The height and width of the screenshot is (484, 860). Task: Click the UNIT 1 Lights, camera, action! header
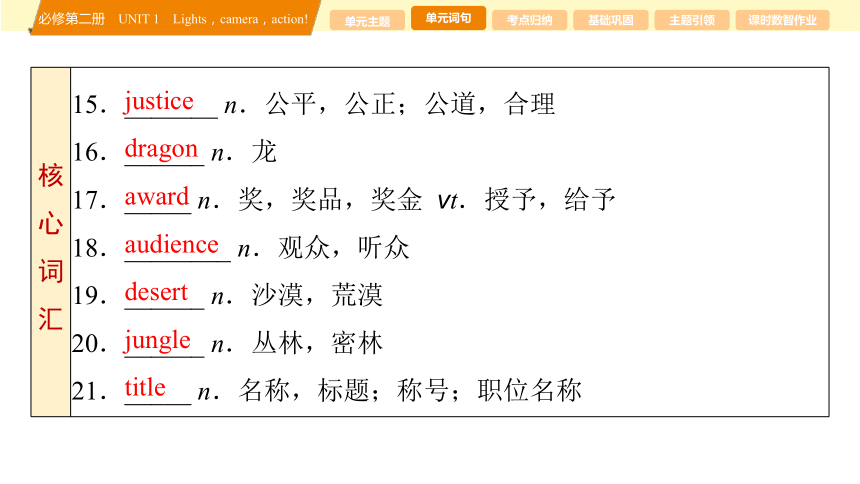point(213,19)
